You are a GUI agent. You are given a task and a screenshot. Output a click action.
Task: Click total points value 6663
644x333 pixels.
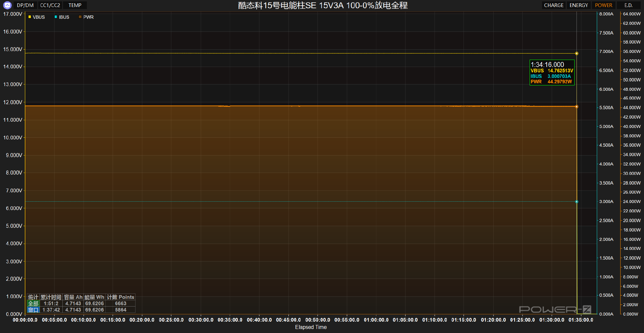pyautogui.click(x=121, y=304)
